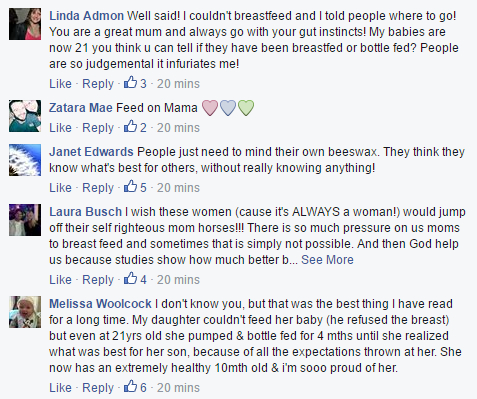This screenshot has height=399, width=477.
Task: Click thumbs-up icon on Janet Edwards' comment
Action: [130, 186]
